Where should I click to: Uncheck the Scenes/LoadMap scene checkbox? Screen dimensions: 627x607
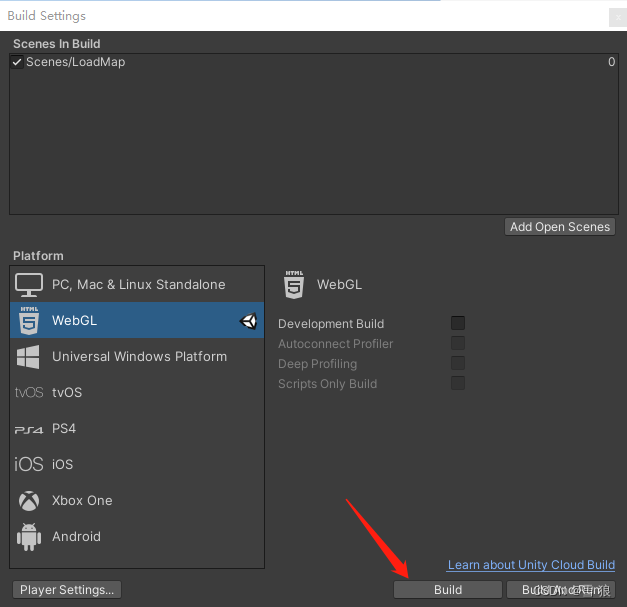(17, 62)
